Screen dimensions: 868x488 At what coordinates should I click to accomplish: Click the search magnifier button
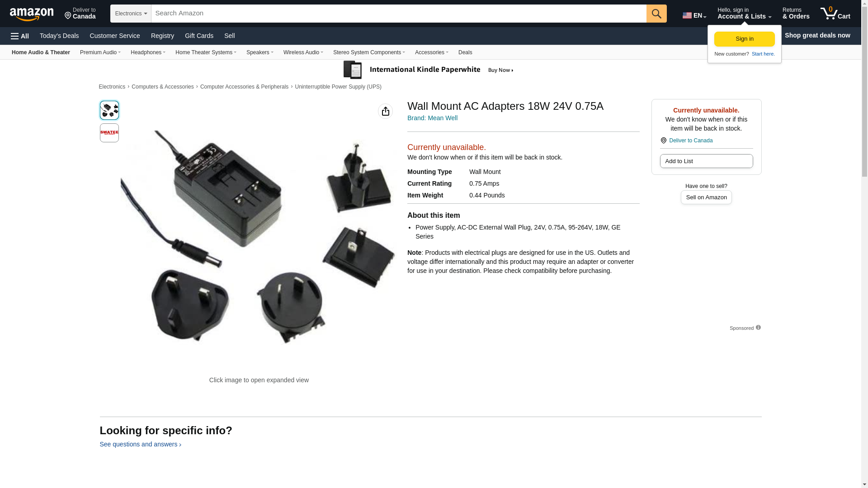[656, 14]
